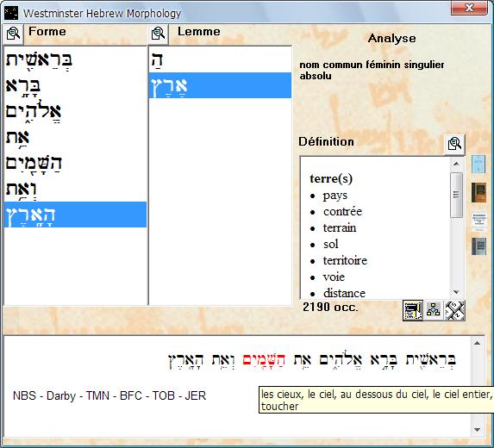Click the search icon beside Lemme

click(158, 34)
